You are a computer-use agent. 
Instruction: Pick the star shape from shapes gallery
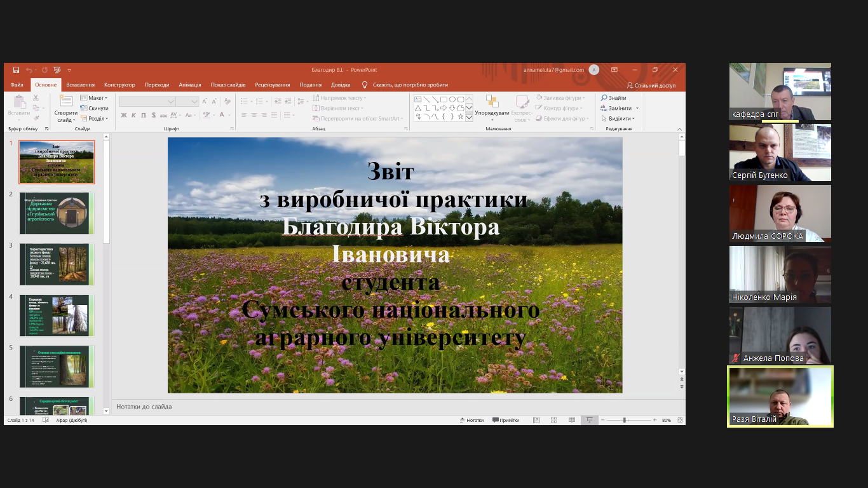pos(461,117)
